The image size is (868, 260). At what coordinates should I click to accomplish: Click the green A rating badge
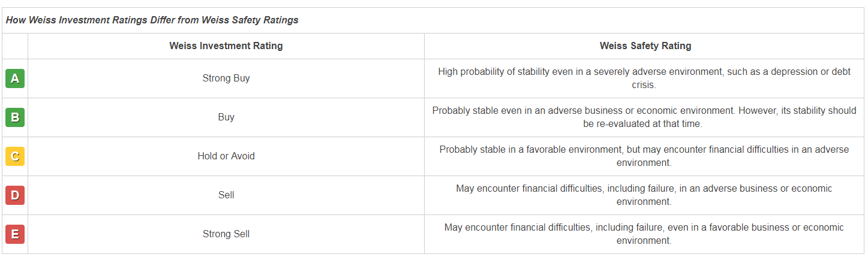(15, 78)
